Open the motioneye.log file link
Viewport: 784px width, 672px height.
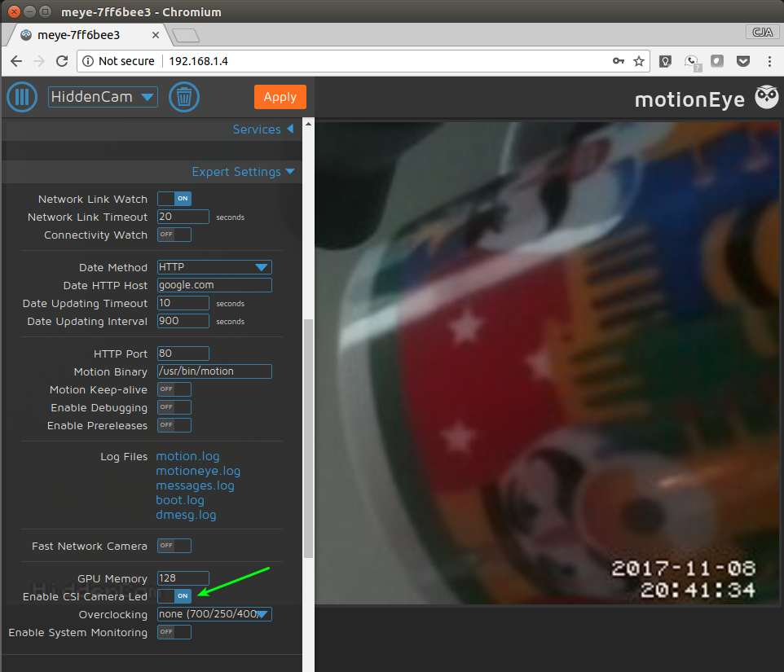(197, 470)
